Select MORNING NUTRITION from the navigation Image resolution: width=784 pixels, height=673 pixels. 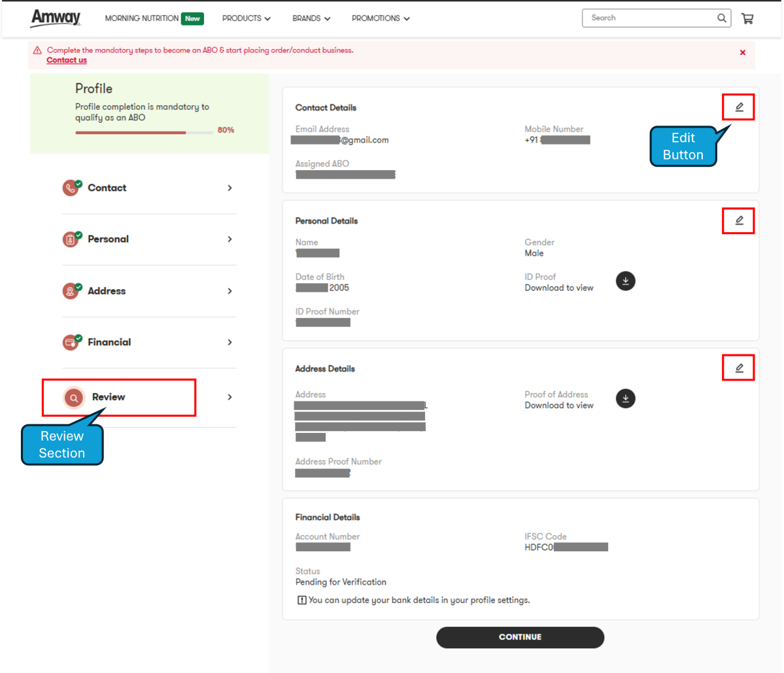(x=141, y=18)
